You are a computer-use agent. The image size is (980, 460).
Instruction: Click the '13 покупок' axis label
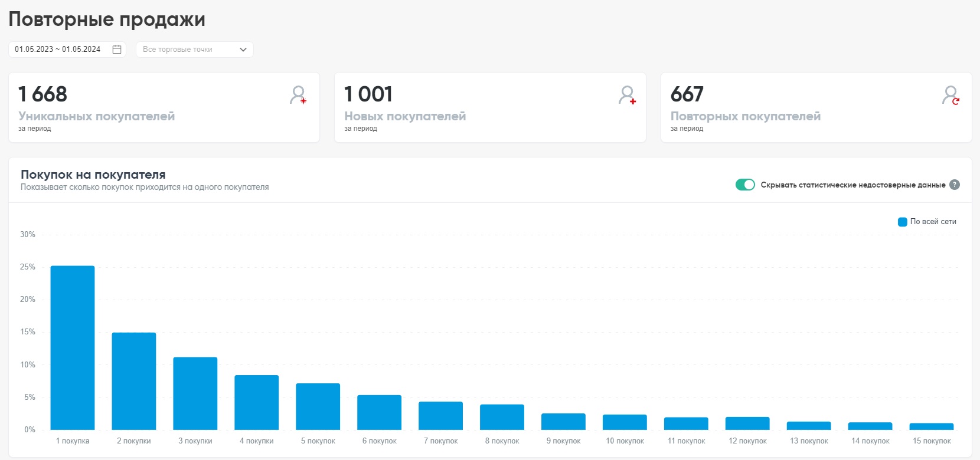point(809,441)
